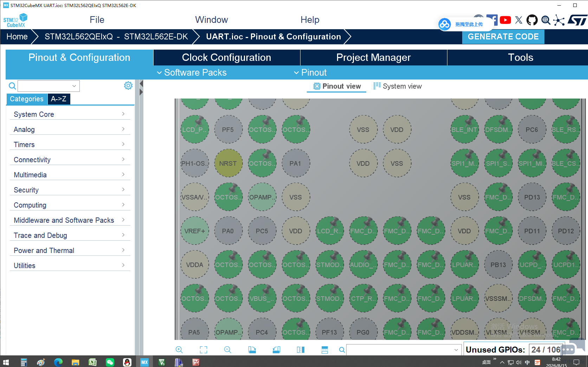Click the UART.ioc Pinout & Configuration breadcrumb
The width and height of the screenshot is (588, 367).
273,37
